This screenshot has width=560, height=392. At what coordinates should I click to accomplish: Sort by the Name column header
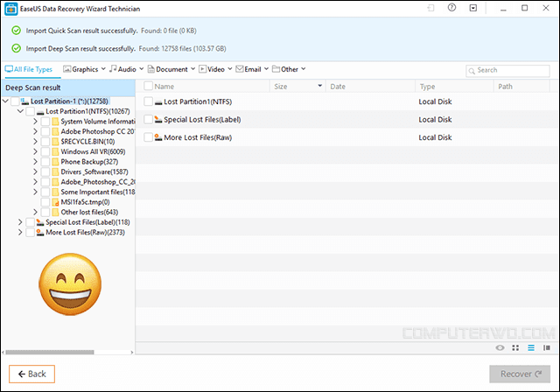pyautogui.click(x=164, y=87)
